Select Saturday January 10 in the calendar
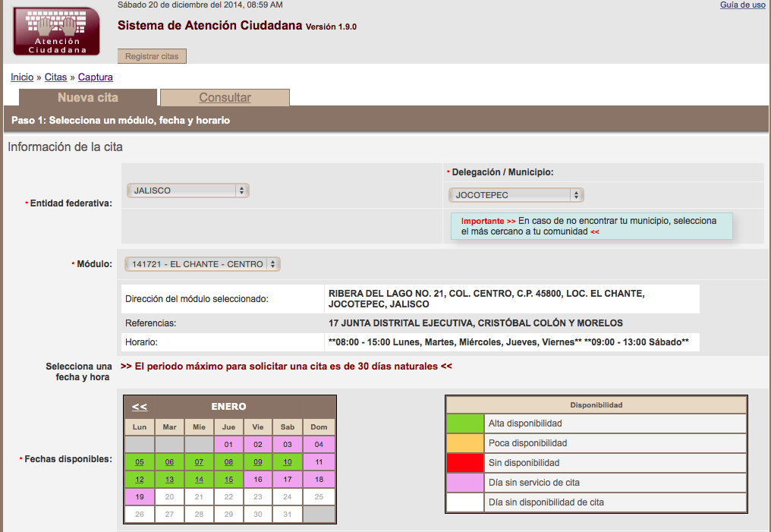Screen dimensions: 771x532 [x=288, y=462]
